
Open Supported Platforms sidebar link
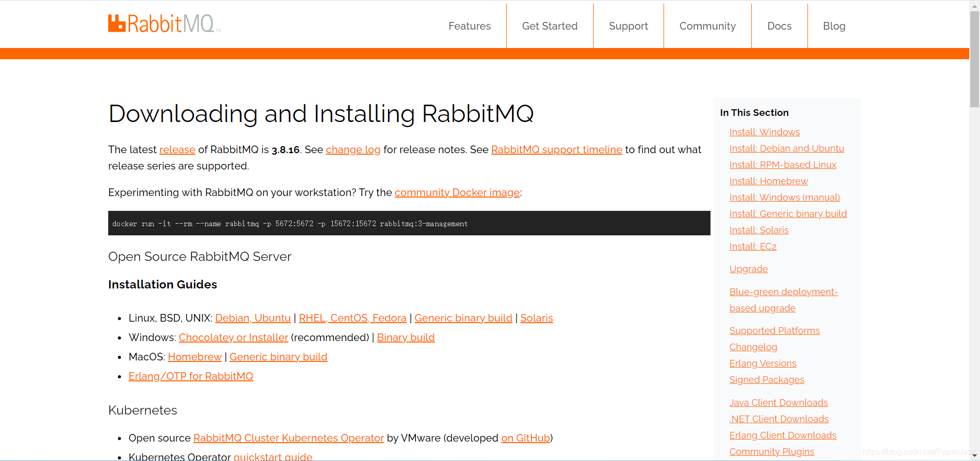[x=774, y=331]
